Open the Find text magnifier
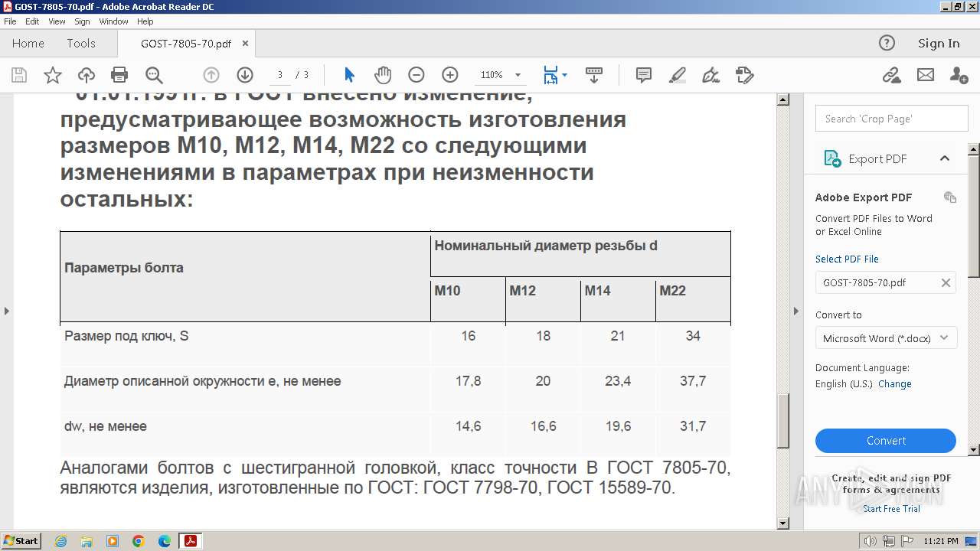 [154, 75]
